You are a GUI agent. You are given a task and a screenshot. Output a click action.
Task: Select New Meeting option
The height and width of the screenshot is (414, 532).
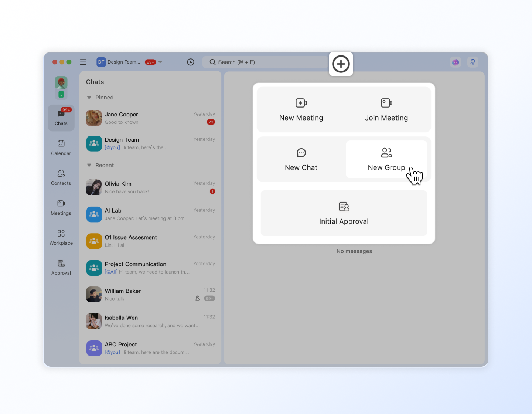tap(301, 110)
